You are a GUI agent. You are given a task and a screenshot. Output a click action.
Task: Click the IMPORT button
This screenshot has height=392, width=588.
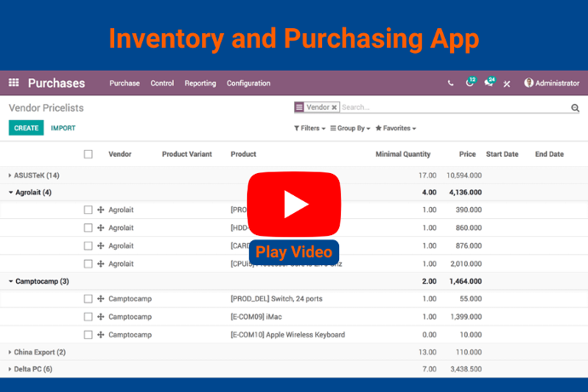[63, 129]
